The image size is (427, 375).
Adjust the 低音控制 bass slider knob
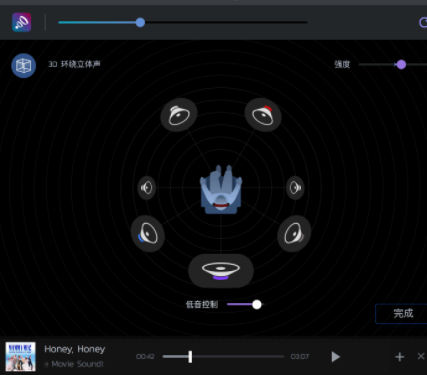(x=257, y=304)
